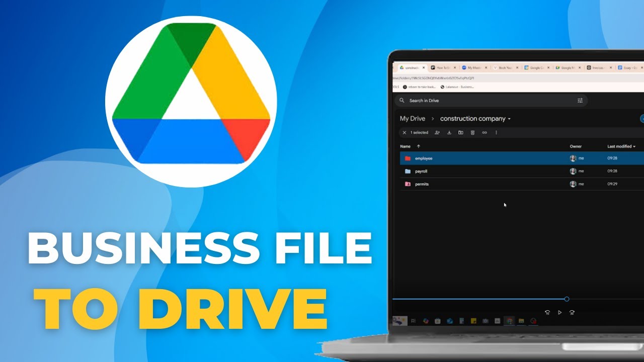
Task: Click the sort direction arrow beside Name
Action: click(419, 146)
